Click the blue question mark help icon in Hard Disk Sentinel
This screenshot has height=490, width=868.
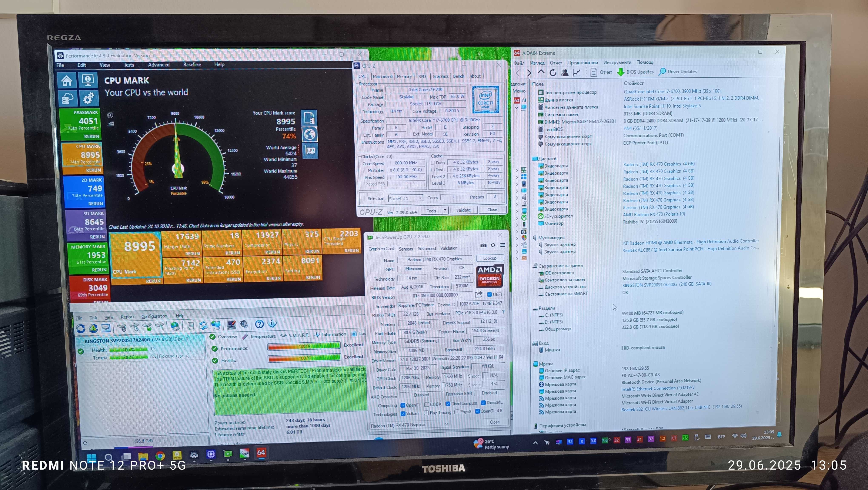coord(259,324)
